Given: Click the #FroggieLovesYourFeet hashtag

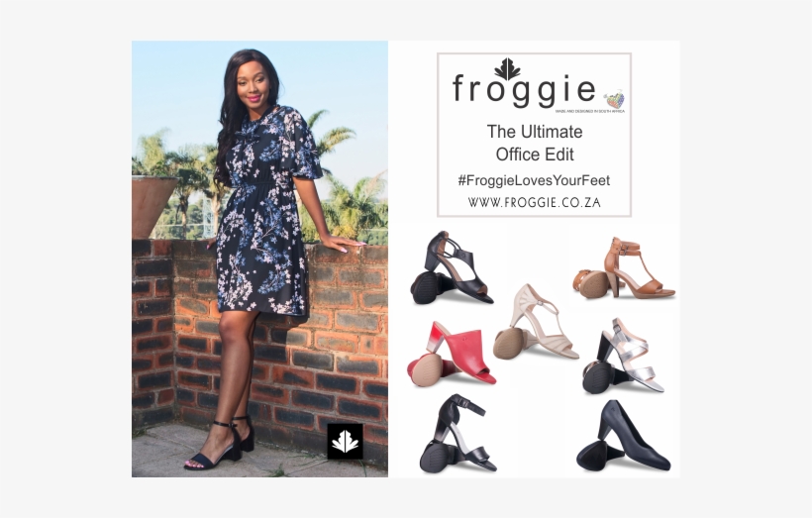Looking at the screenshot, I should [x=534, y=180].
